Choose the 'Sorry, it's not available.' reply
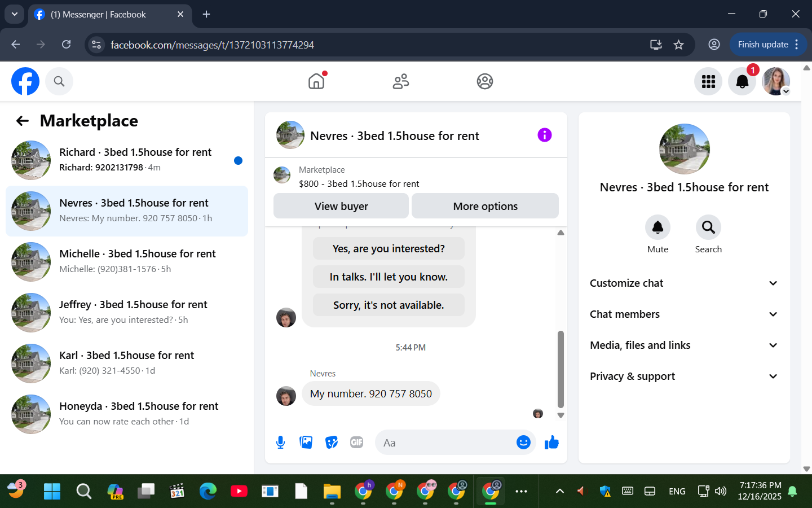This screenshot has width=812, height=508. point(389,305)
